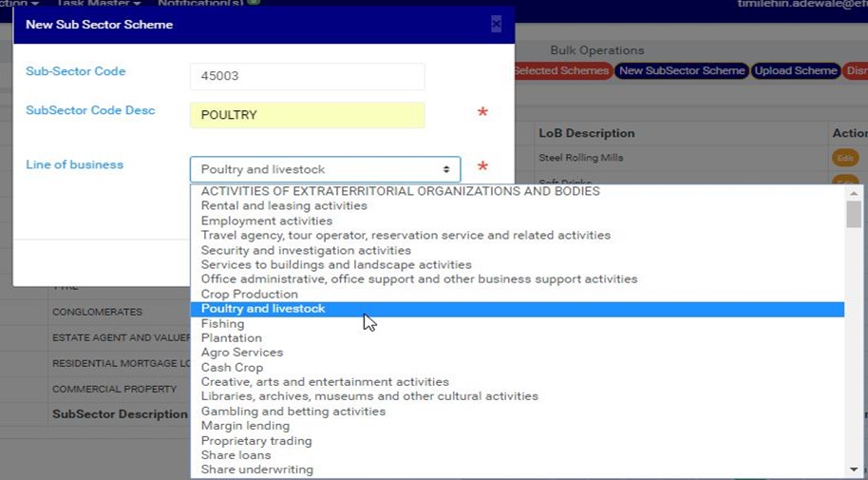Select the Plantation option
The height and width of the screenshot is (480, 868).
click(231, 338)
